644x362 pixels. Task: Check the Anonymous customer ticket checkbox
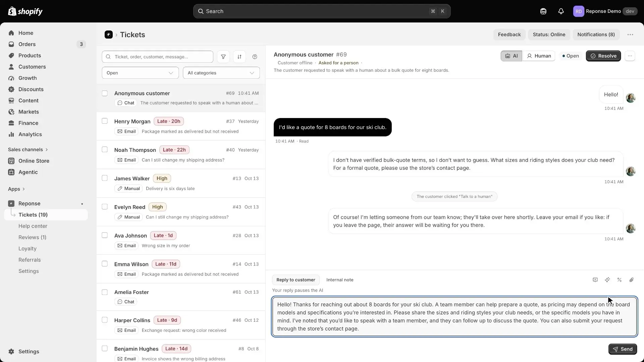[105, 93]
